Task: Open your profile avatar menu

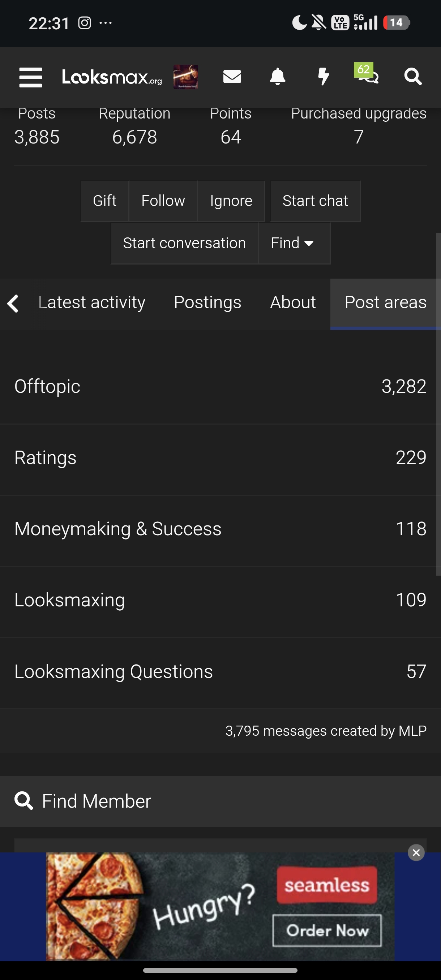Action: [x=186, y=77]
